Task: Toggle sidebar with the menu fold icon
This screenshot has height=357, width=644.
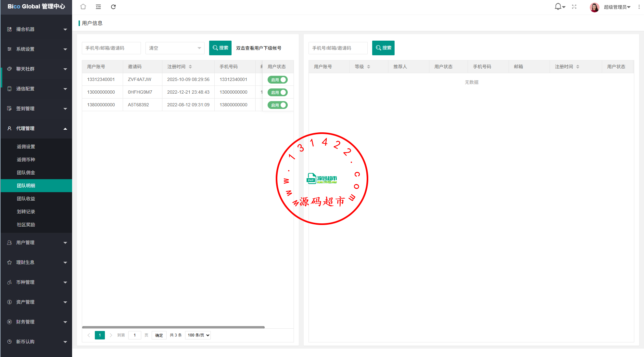Action: 98,7
